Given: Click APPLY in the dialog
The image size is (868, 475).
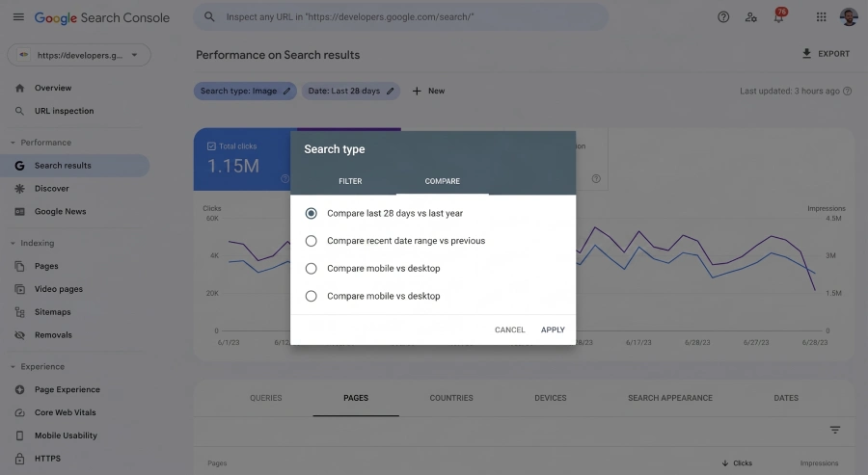Looking at the screenshot, I should [x=553, y=330].
